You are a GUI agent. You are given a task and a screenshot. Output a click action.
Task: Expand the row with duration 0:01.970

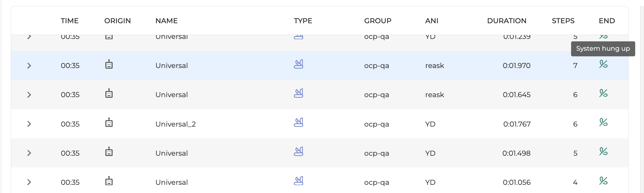point(29,66)
